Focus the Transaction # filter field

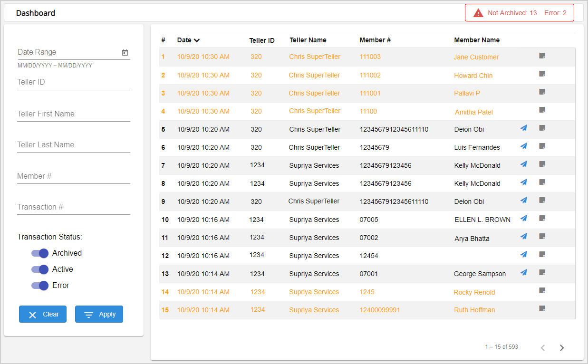click(74, 207)
